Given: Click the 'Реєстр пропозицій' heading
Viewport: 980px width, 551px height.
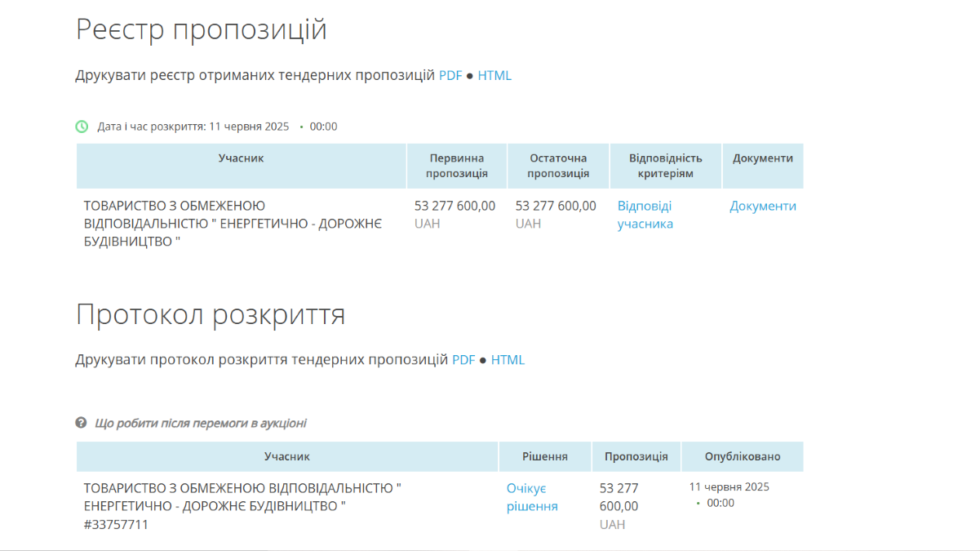Looking at the screenshot, I should coord(202,29).
